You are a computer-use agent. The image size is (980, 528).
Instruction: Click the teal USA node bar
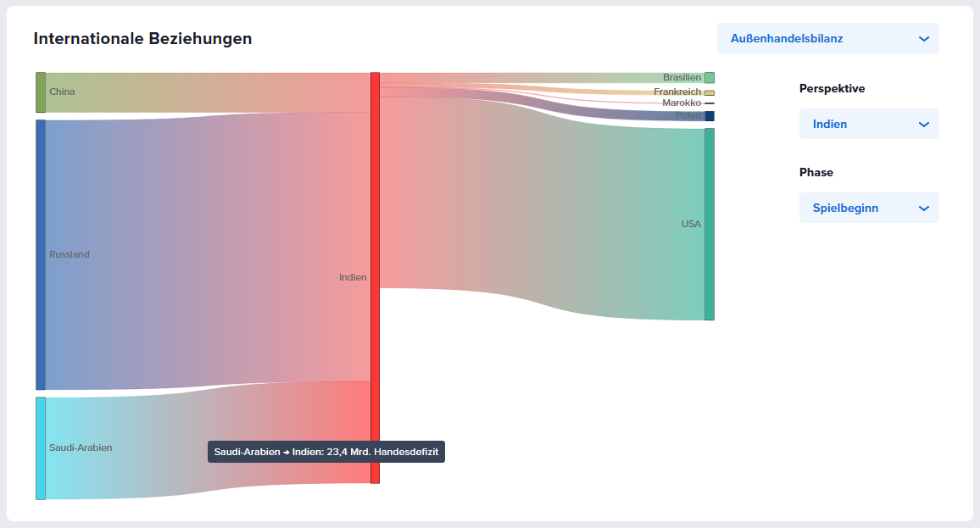coord(710,225)
